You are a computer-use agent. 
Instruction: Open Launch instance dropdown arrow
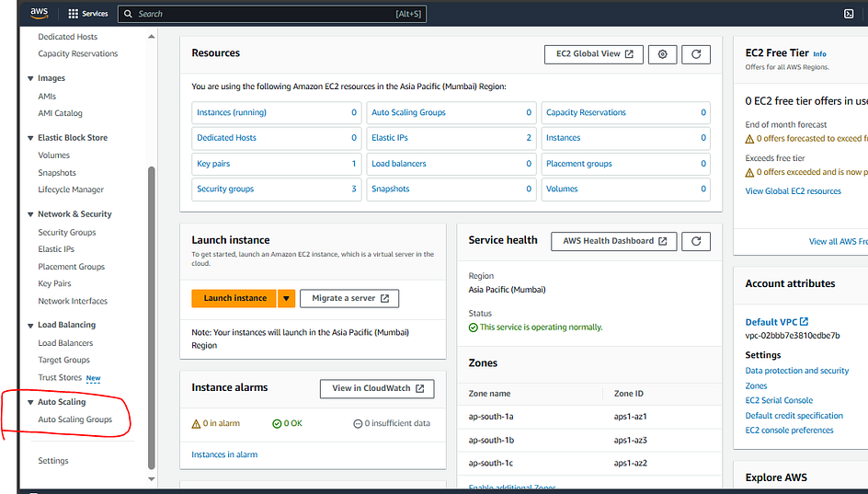(286, 298)
